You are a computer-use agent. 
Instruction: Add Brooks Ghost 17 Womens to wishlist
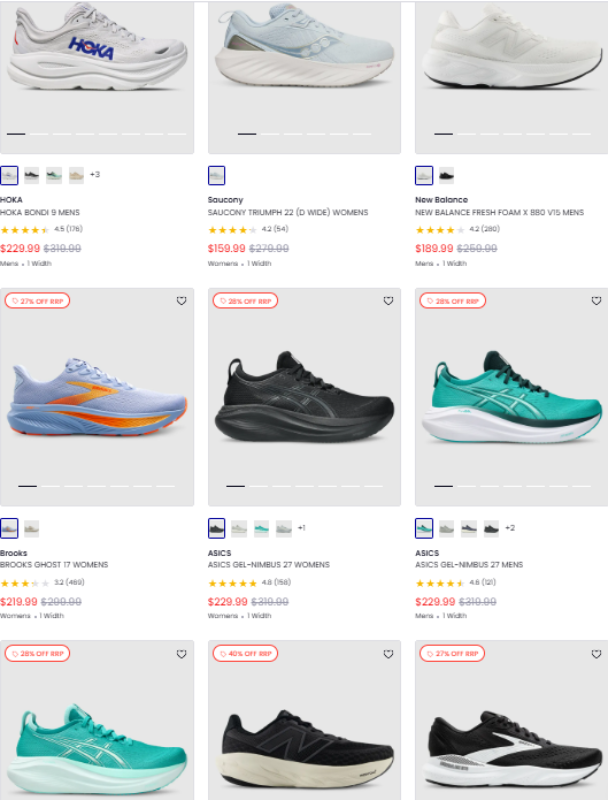[181, 301]
